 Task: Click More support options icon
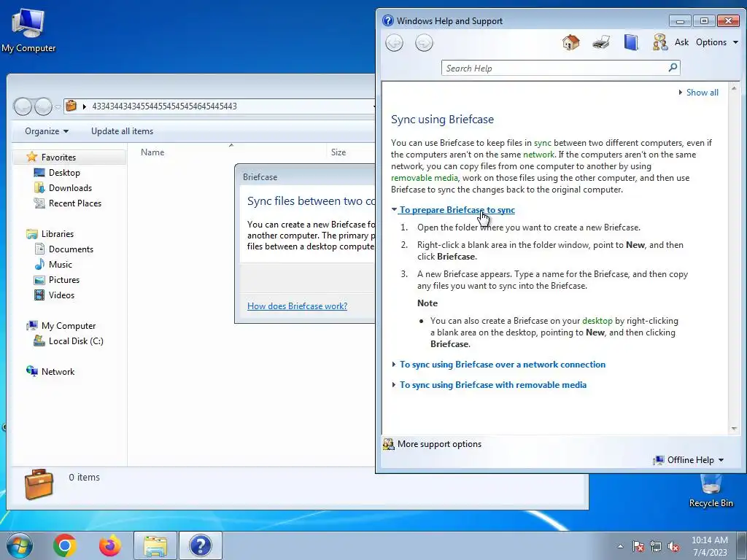389,444
